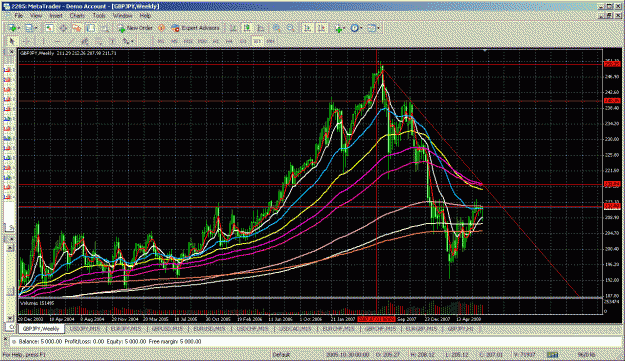The width and height of the screenshot is (625, 361).
Task: Select the horizontal line drawing tool
Action: tap(57, 41)
